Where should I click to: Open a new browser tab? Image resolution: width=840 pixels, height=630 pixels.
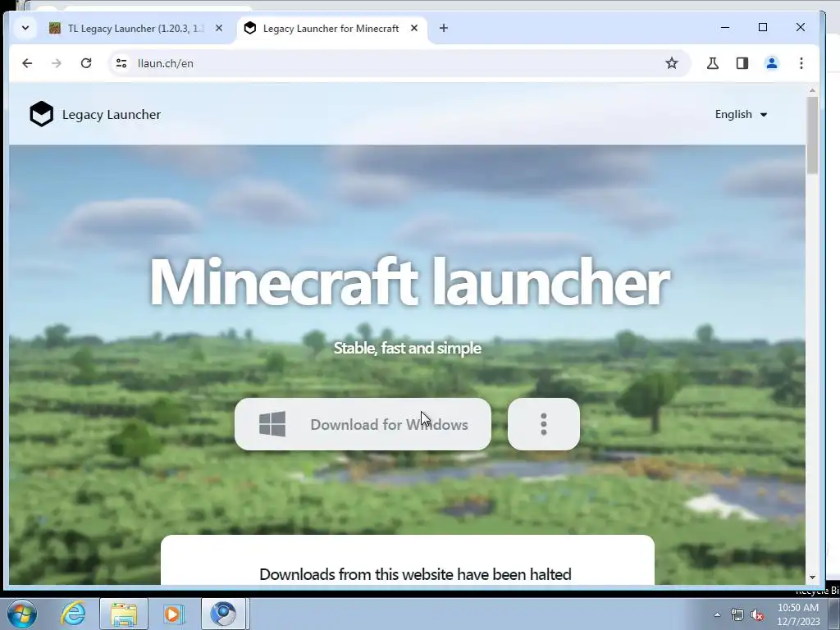click(443, 29)
